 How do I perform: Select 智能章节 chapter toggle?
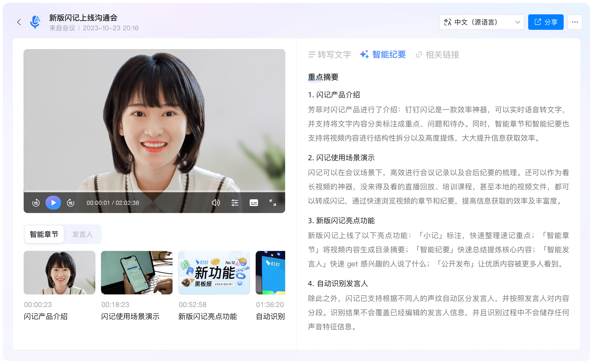tap(44, 234)
